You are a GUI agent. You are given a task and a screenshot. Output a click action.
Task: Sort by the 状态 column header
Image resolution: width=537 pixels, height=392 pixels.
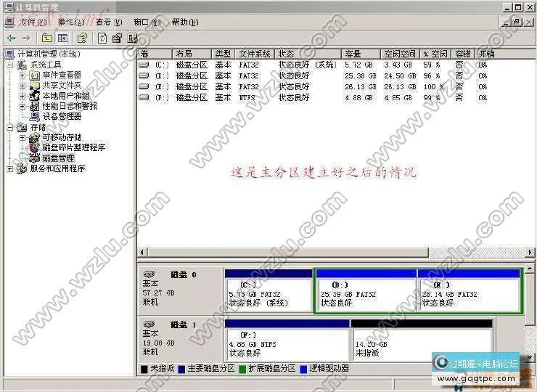pos(308,54)
